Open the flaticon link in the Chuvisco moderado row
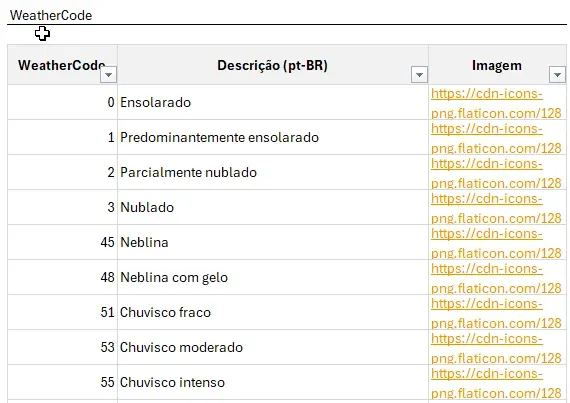Screen dimensions: 570x403 click(x=496, y=348)
